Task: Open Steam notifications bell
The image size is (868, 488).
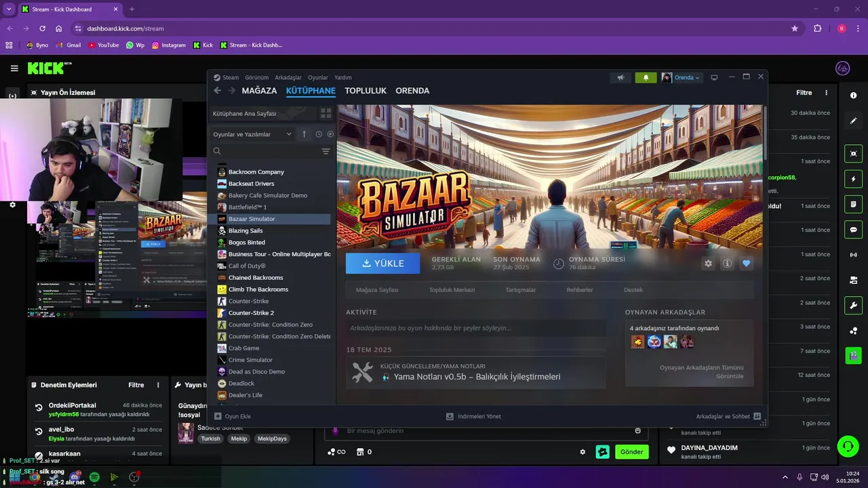Action: 646,77
